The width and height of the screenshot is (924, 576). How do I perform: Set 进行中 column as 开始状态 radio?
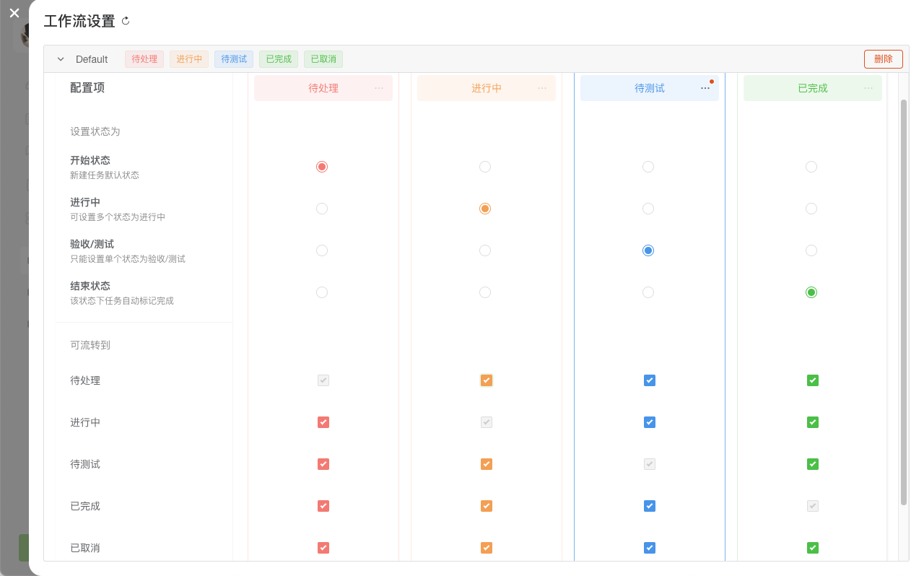pyautogui.click(x=485, y=167)
